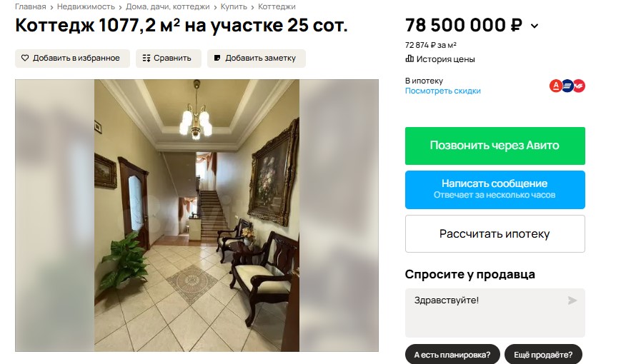Open Рассчитать ипотеку calculator
This screenshot has height=364, width=621.
[x=495, y=234]
